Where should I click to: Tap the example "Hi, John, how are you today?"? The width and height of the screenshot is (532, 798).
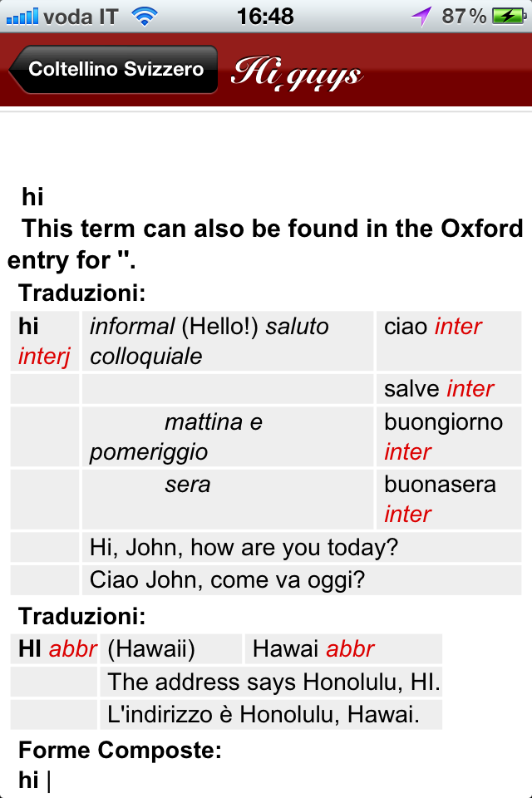pos(244,548)
